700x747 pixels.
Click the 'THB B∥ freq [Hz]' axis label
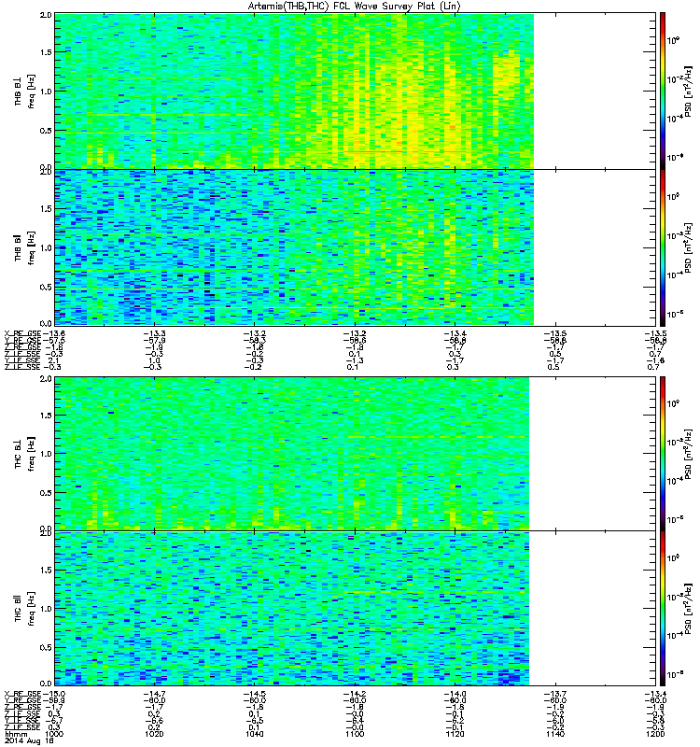(x=24, y=247)
